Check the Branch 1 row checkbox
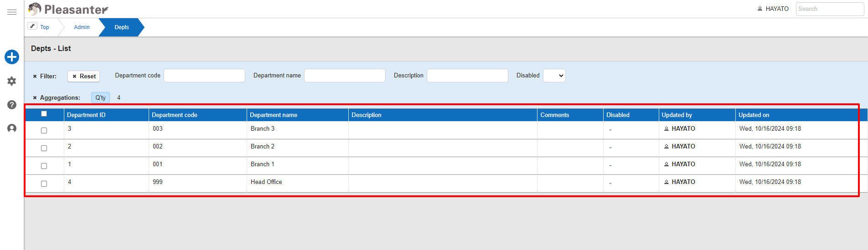This screenshot has height=250, width=868. coord(44,166)
